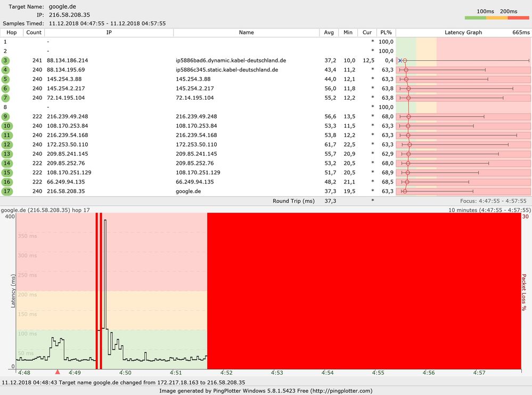Select the hop 9 green circle indicator
The width and height of the screenshot is (532, 395).
point(5,116)
